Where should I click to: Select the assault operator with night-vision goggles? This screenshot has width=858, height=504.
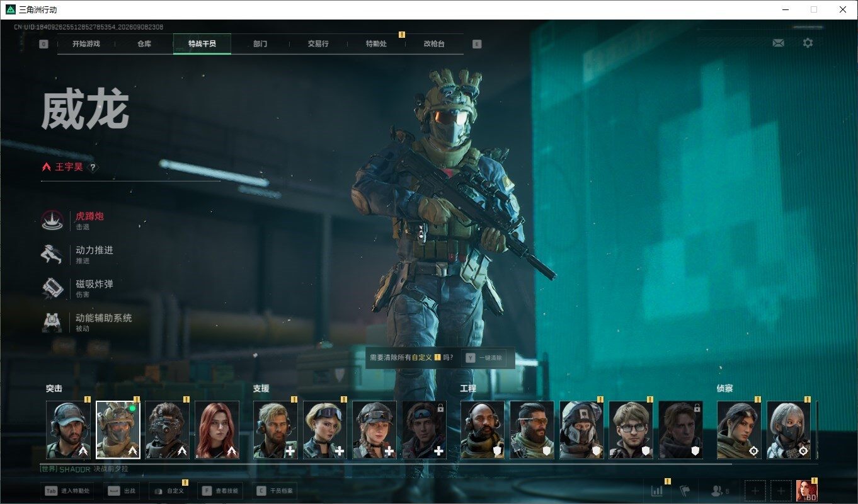[168, 430]
